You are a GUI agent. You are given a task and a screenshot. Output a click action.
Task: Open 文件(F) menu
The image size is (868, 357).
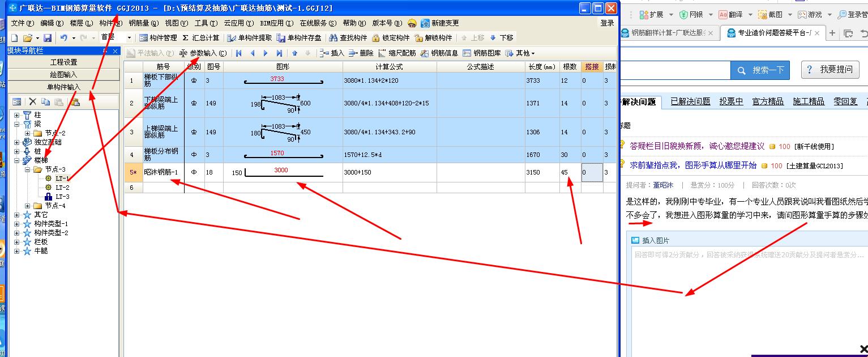22,23
